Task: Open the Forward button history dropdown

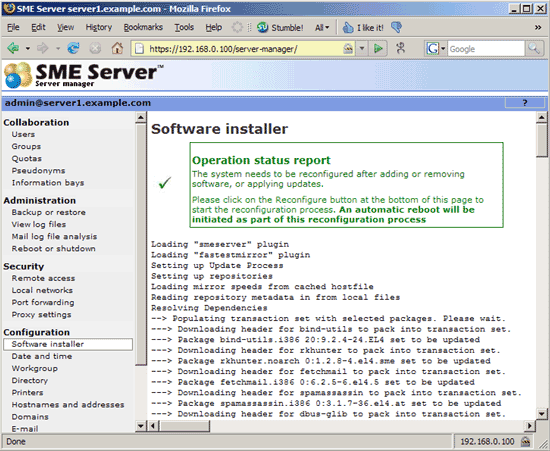Action: [58, 48]
